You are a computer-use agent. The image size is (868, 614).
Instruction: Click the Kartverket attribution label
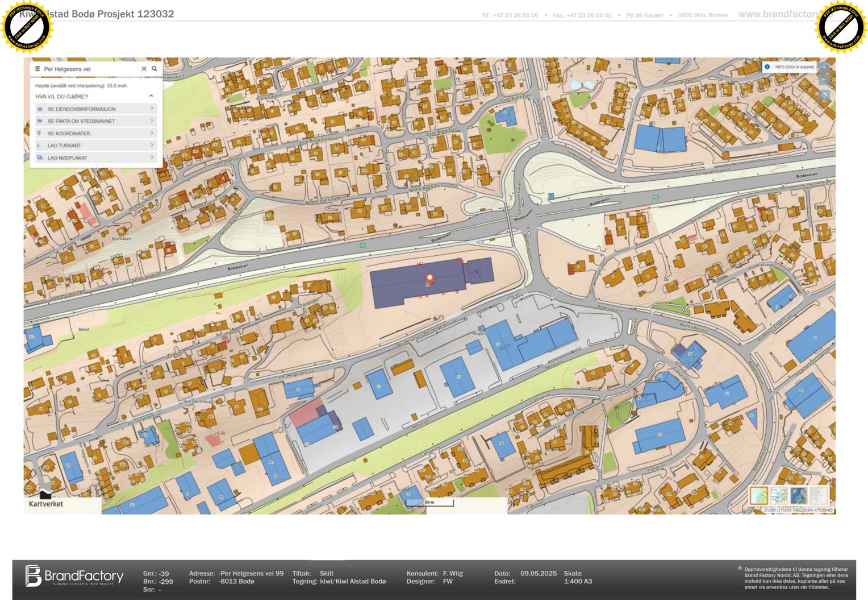pos(45,504)
